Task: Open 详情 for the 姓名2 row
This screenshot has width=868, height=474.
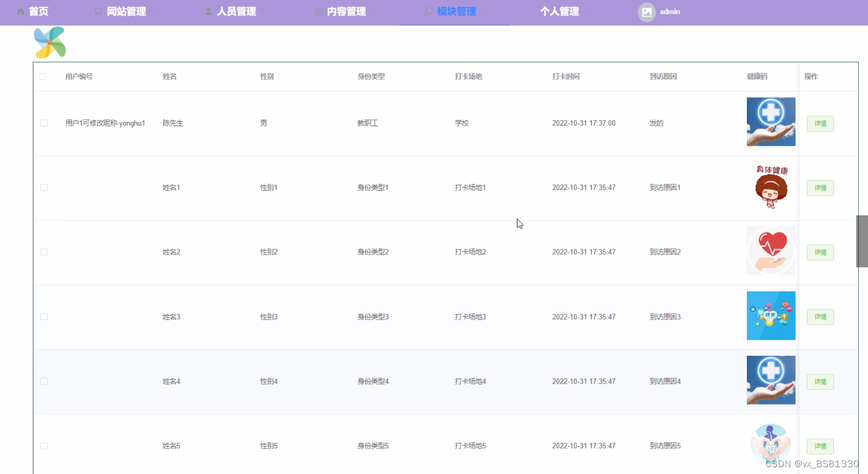Action: point(820,252)
